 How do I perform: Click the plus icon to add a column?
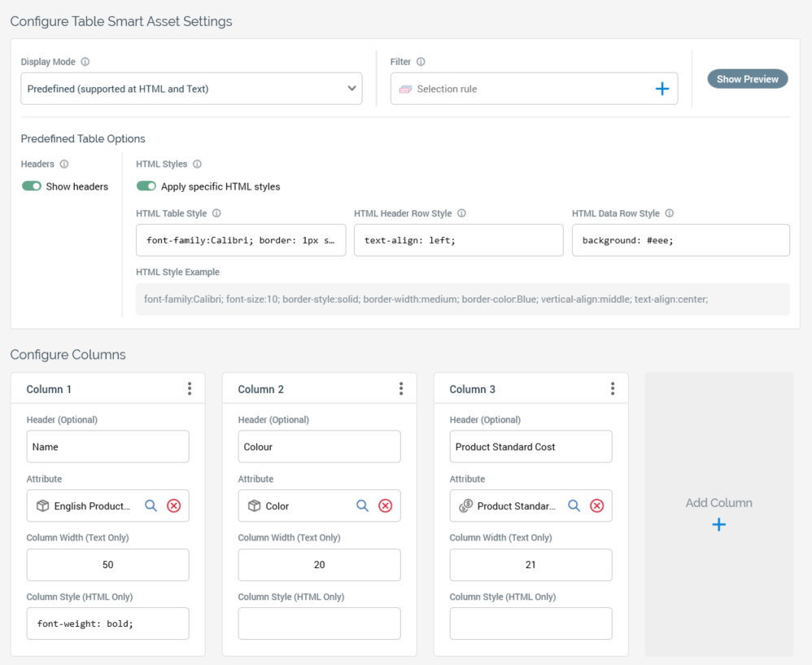(x=718, y=525)
